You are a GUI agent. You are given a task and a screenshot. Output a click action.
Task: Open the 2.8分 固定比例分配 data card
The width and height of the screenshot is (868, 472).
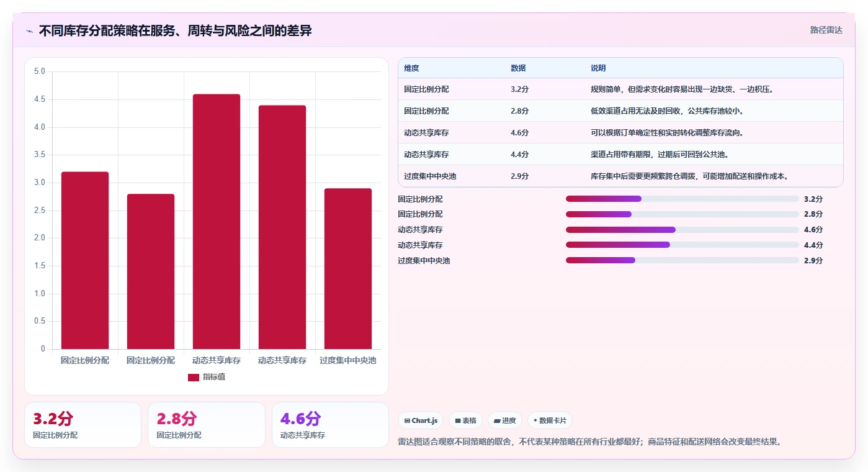point(207,425)
